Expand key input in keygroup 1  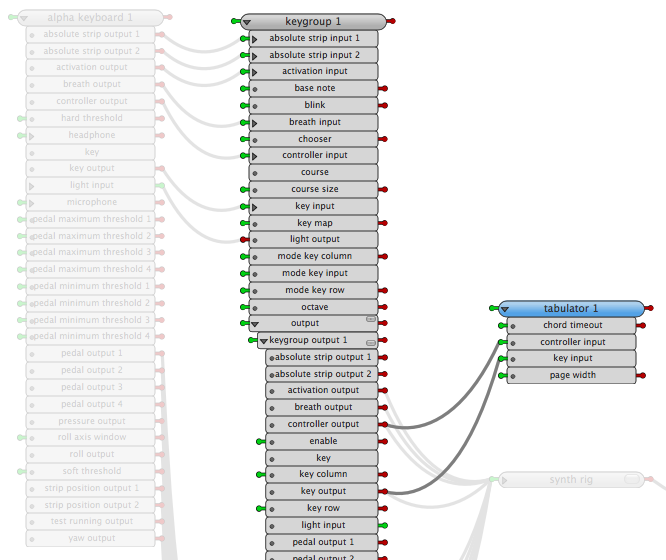click(x=254, y=207)
